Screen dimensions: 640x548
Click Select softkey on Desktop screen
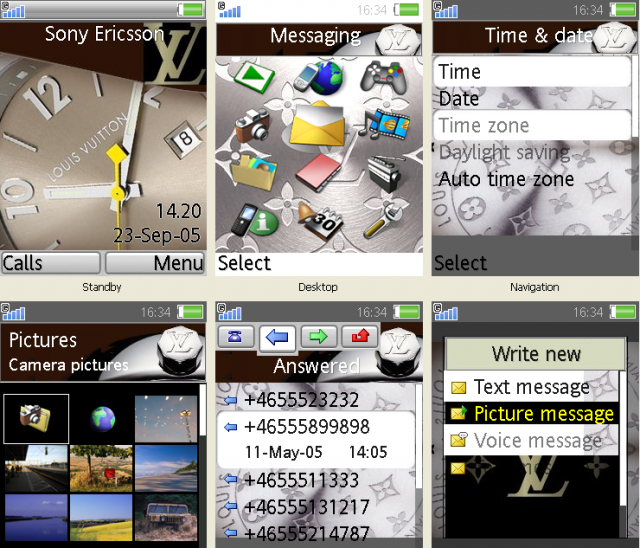pyautogui.click(x=244, y=263)
